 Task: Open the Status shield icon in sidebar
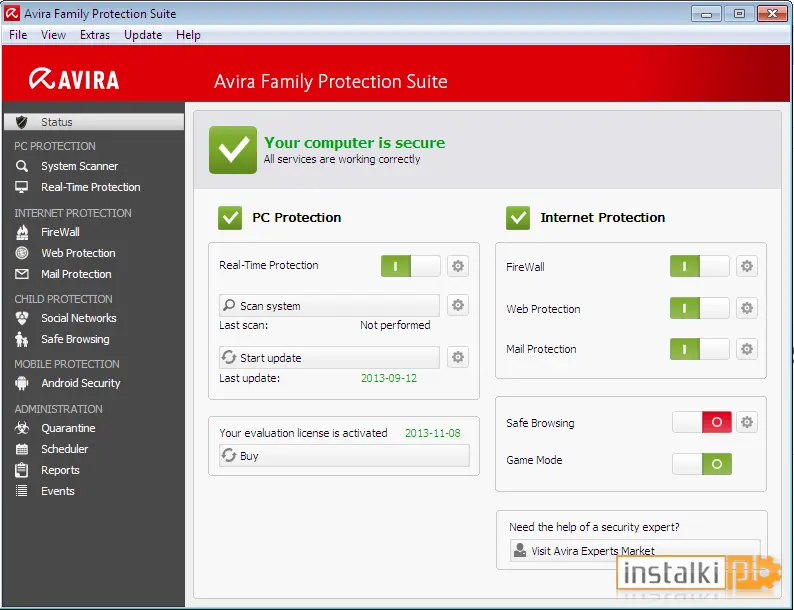[22, 122]
